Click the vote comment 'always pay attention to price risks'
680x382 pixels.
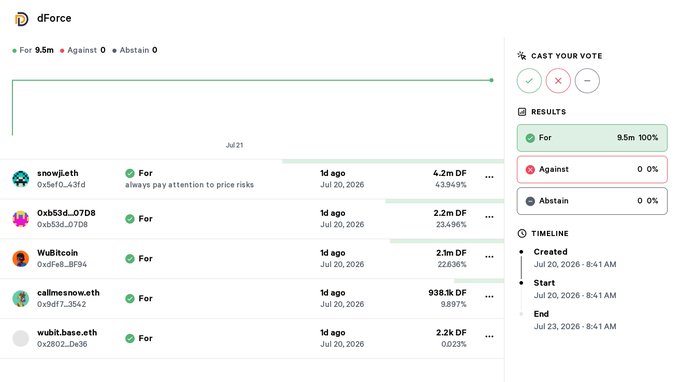click(190, 185)
